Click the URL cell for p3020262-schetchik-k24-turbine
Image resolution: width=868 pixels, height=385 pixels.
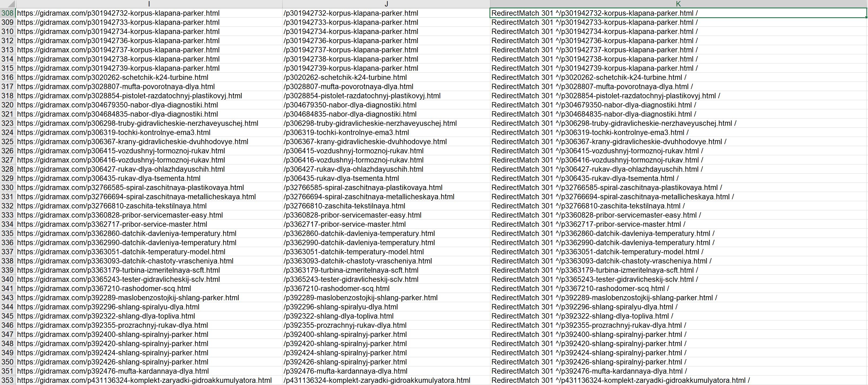(113, 77)
